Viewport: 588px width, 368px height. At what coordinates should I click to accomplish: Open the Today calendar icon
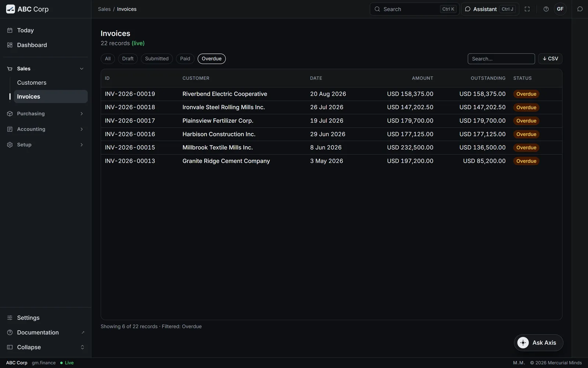click(x=10, y=30)
